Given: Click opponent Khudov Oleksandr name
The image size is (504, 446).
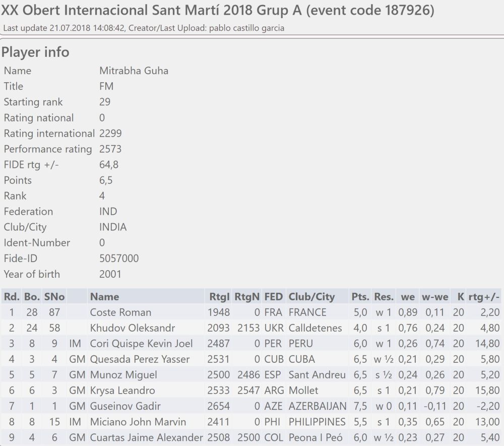Looking at the screenshot, I should (132, 328).
